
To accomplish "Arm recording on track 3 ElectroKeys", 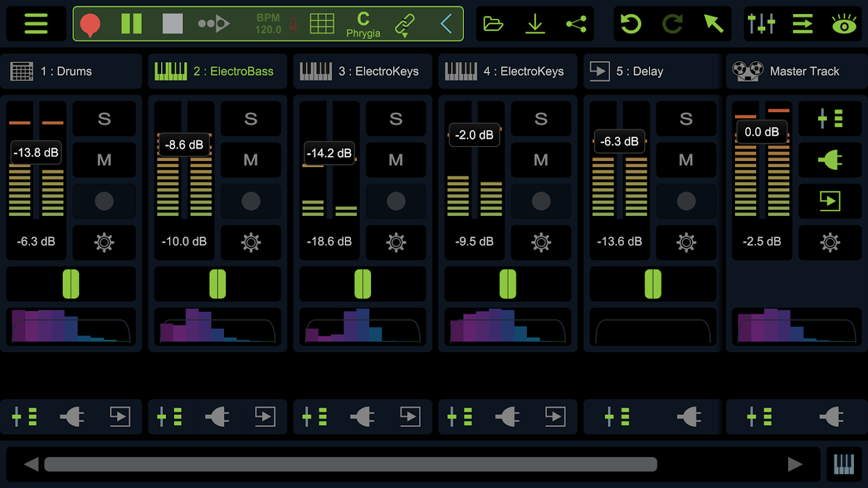I will [396, 201].
